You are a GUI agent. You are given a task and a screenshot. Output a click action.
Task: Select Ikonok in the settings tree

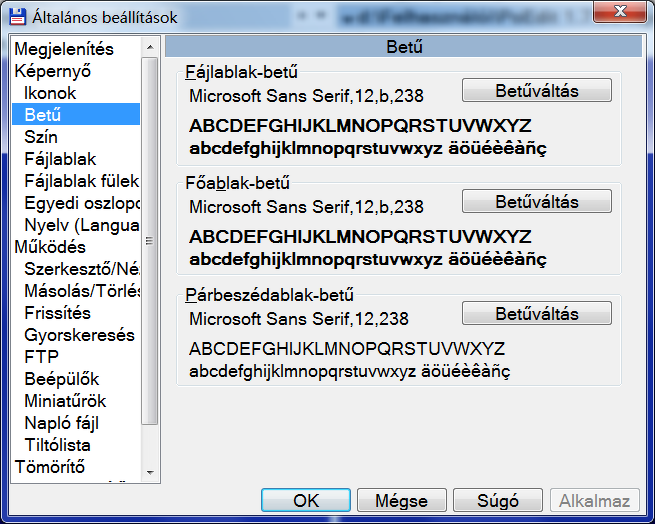(50, 93)
